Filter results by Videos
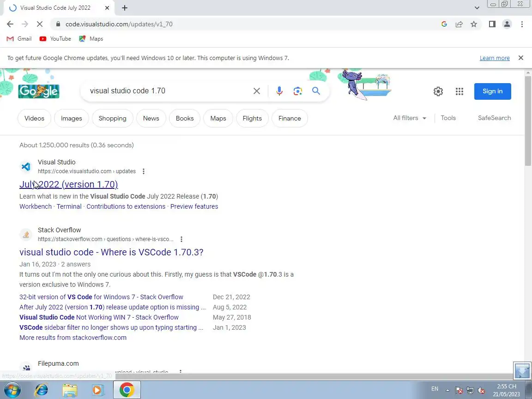The height and width of the screenshot is (399, 532). point(34,118)
